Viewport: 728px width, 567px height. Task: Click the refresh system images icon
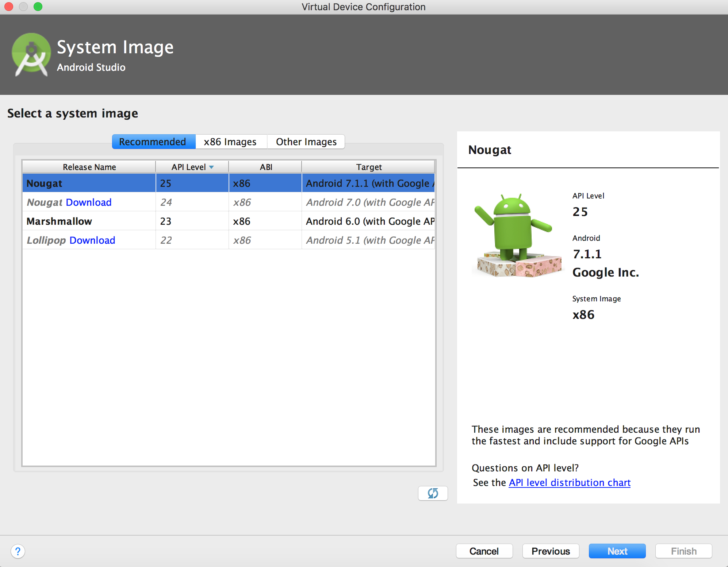433,493
